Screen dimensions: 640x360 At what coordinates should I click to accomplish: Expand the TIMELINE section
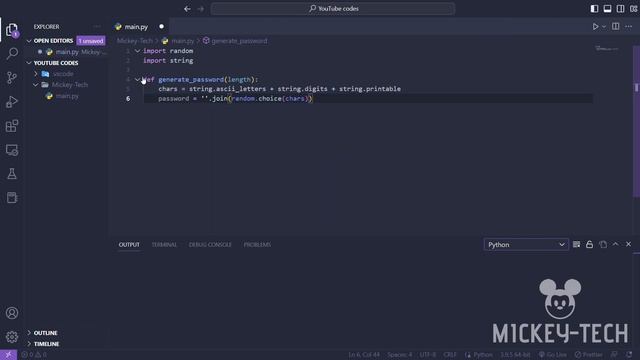tap(29, 344)
